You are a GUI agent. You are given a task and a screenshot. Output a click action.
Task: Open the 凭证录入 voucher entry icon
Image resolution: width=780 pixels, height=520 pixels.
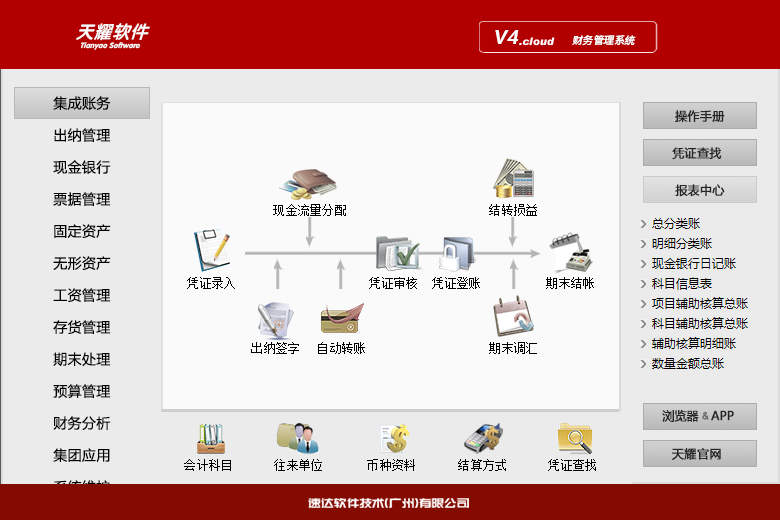click(212, 250)
